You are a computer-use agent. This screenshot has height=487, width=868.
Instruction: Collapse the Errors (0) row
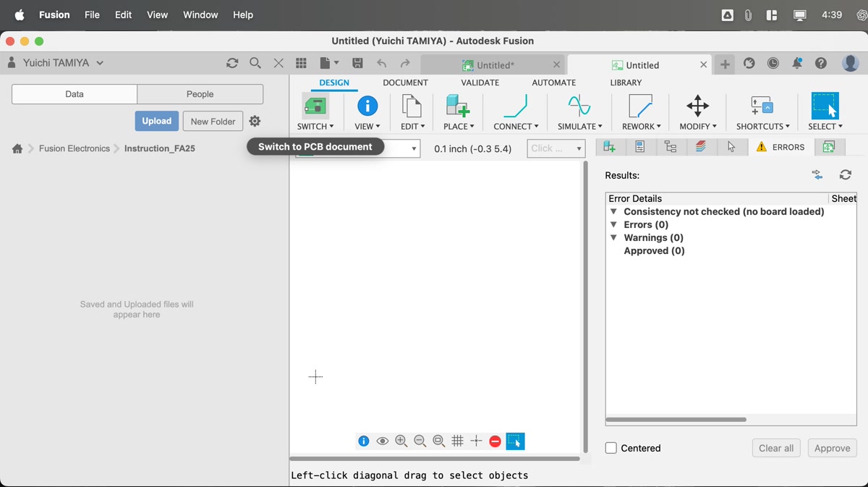coord(613,225)
